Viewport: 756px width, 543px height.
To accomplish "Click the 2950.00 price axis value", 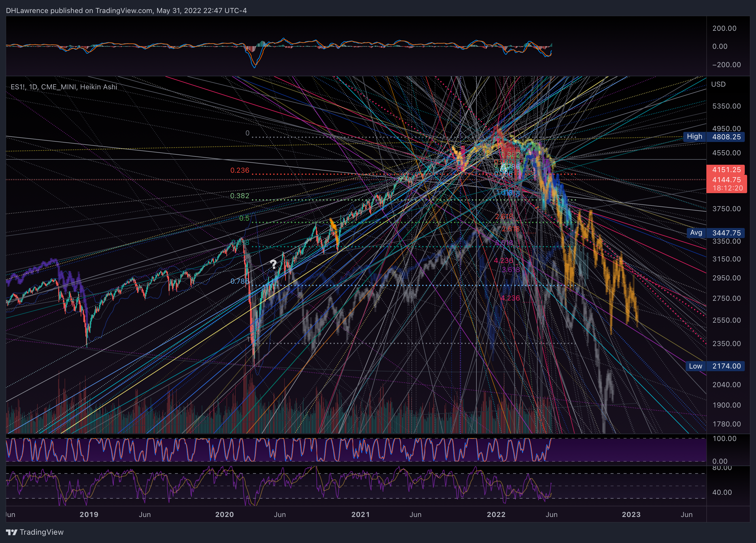I will pos(726,278).
